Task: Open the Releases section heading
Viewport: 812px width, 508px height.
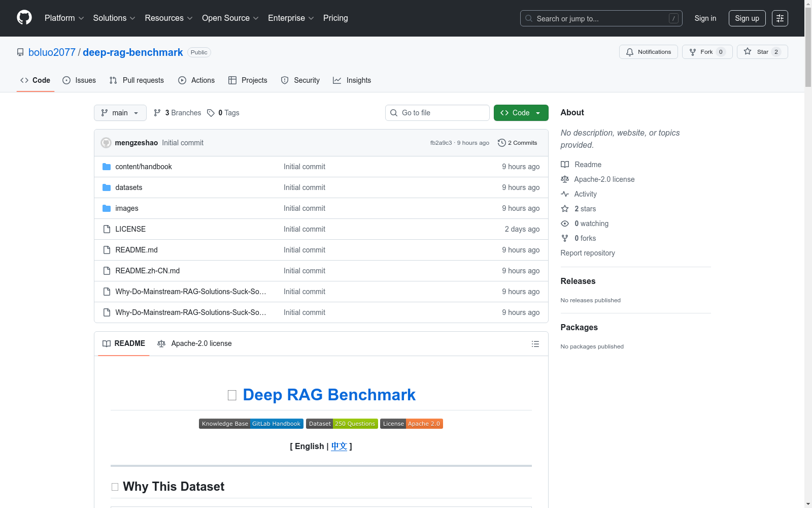Action: [578, 281]
